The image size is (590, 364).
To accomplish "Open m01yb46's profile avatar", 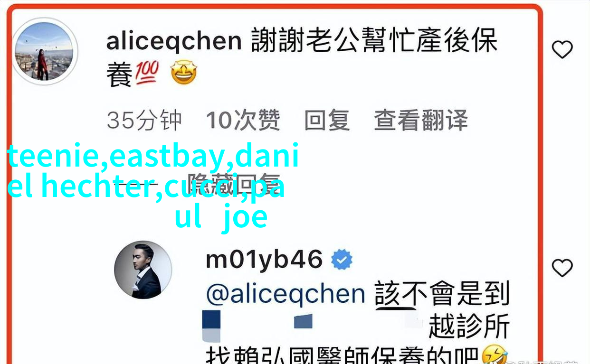I will 143,270.
